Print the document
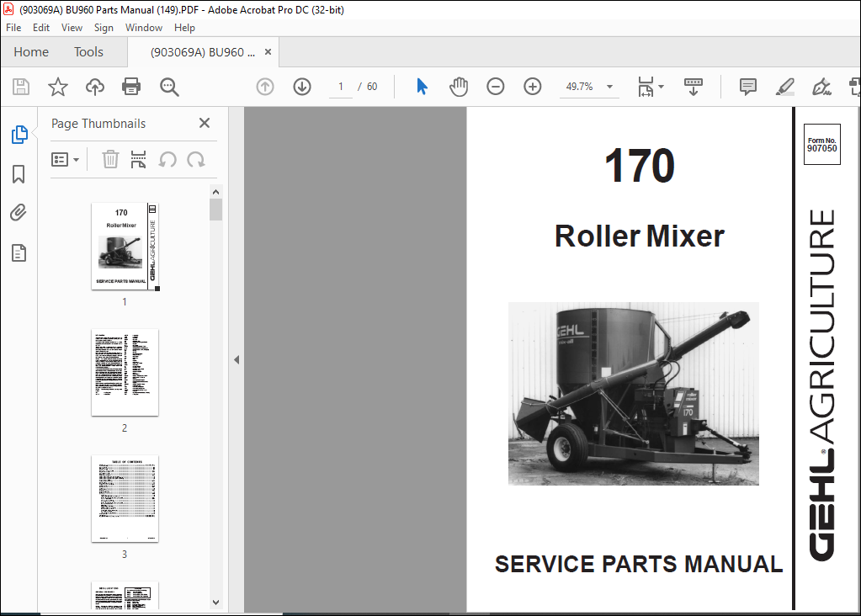The image size is (861, 616). click(x=131, y=87)
